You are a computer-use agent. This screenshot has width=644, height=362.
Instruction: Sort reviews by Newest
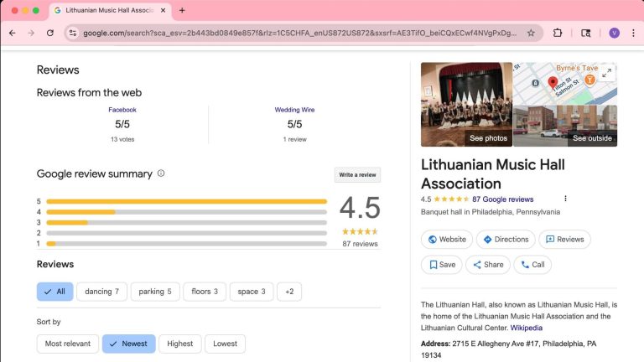(x=129, y=344)
